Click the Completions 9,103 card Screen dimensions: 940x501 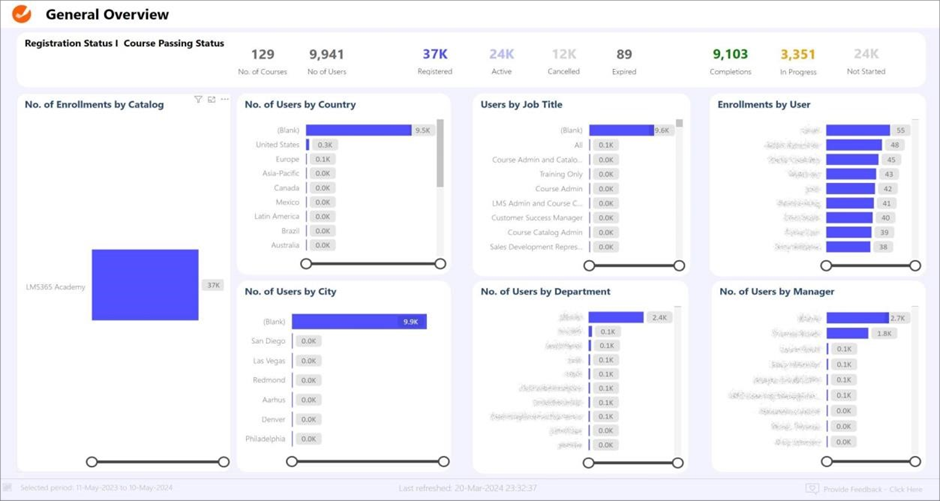730,61
